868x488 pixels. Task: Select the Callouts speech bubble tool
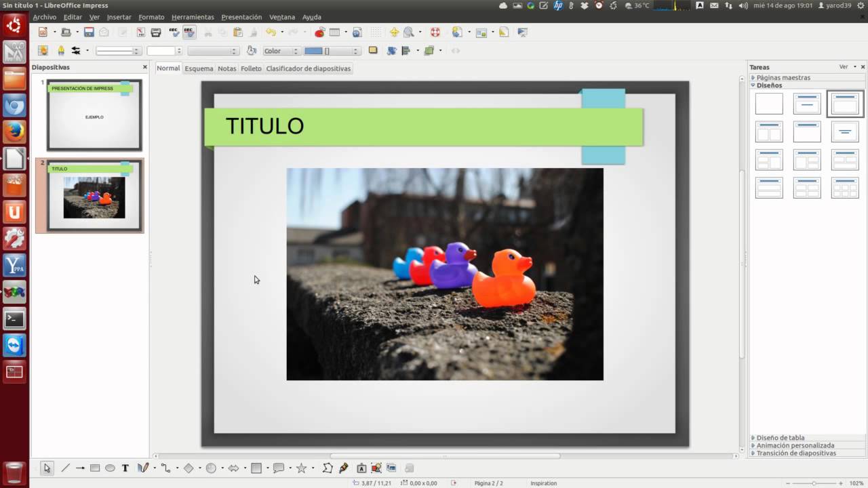[x=279, y=468]
